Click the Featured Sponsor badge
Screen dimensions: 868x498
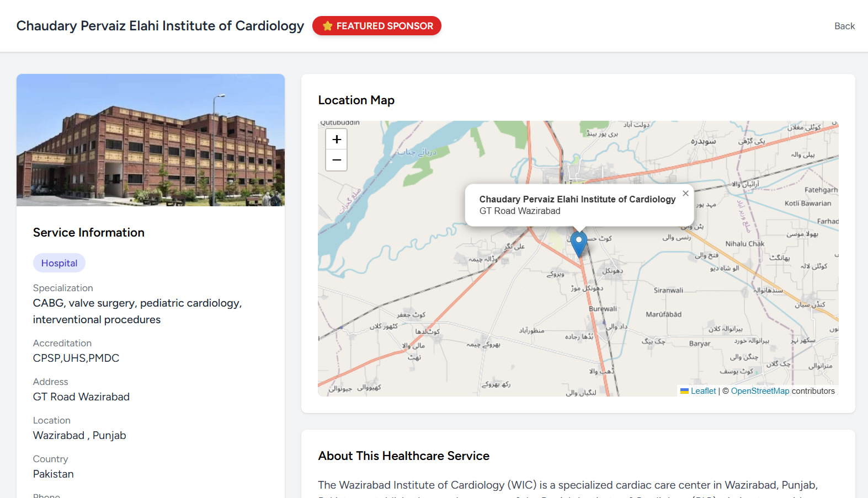pos(384,26)
